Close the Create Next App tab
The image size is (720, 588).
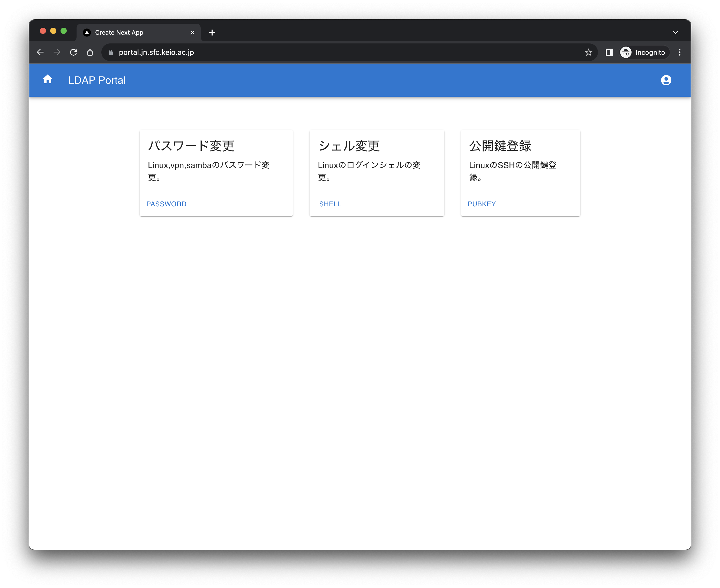tap(192, 33)
